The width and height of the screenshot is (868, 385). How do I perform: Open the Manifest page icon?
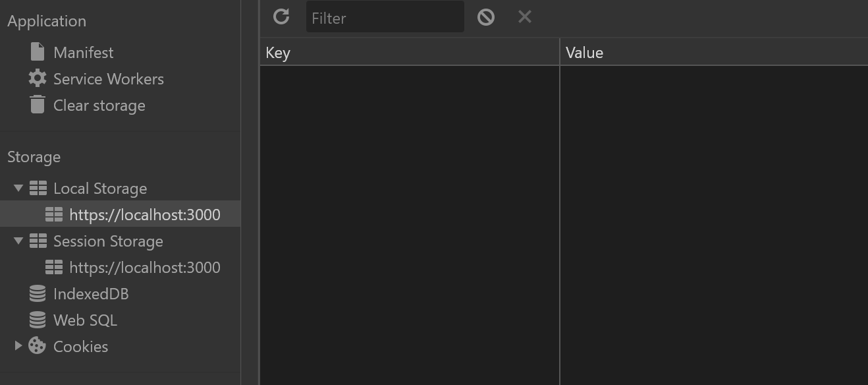coord(38,51)
